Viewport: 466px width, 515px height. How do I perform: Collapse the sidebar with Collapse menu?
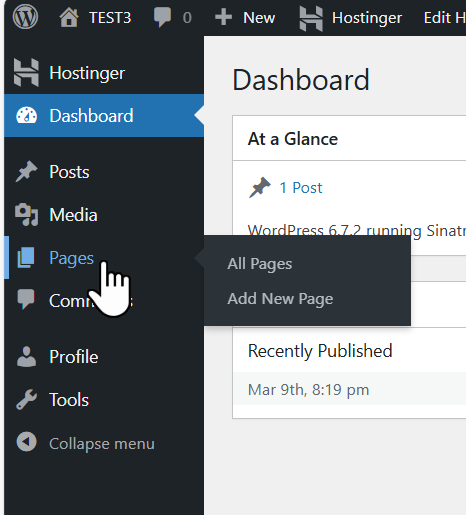click(x=86, y=443)
